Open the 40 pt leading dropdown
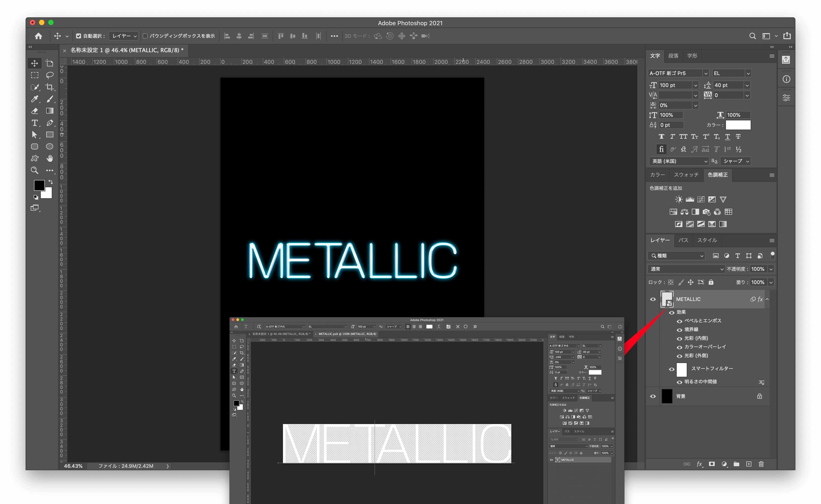The image size is (821, 504). [x=747, y=85]
